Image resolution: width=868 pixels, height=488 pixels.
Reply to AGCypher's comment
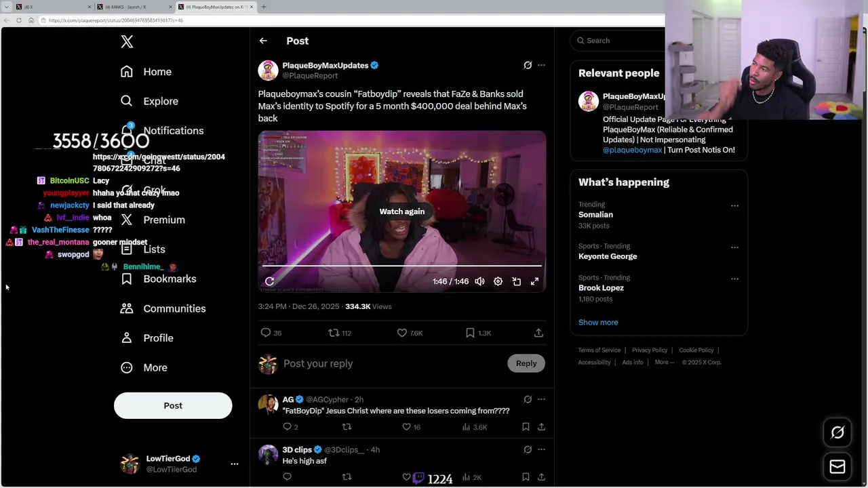(x=290, y=427)
